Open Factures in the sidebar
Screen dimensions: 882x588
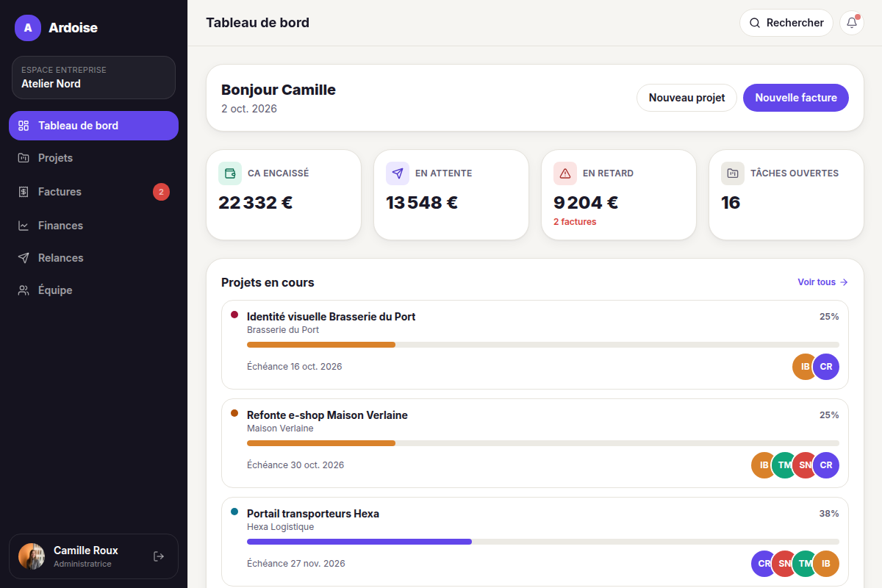[x=93, y=192]
